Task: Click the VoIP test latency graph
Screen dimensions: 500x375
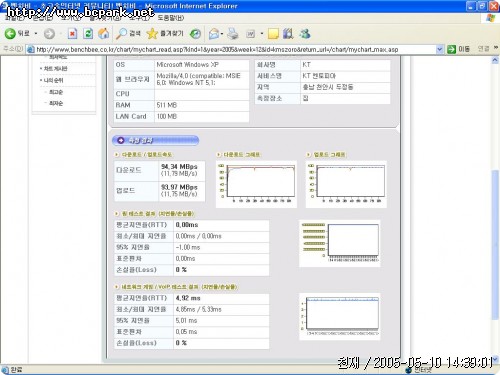Action: (340, 316)
